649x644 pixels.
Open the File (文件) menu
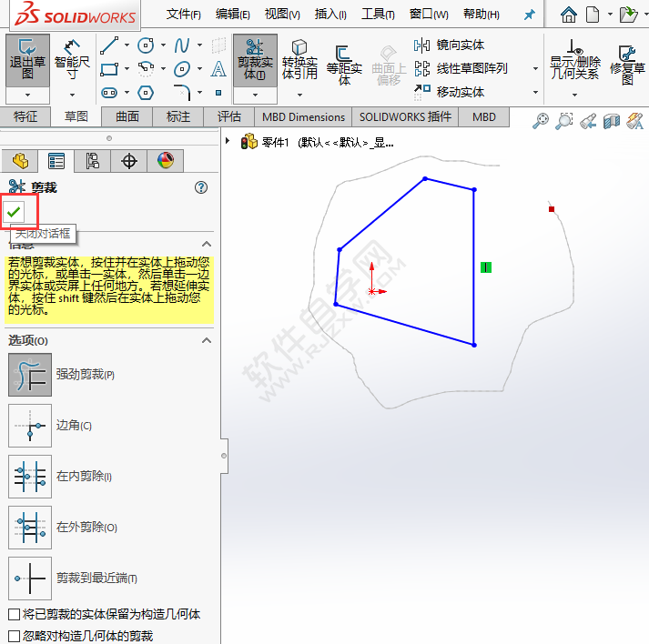coord(183,15)
